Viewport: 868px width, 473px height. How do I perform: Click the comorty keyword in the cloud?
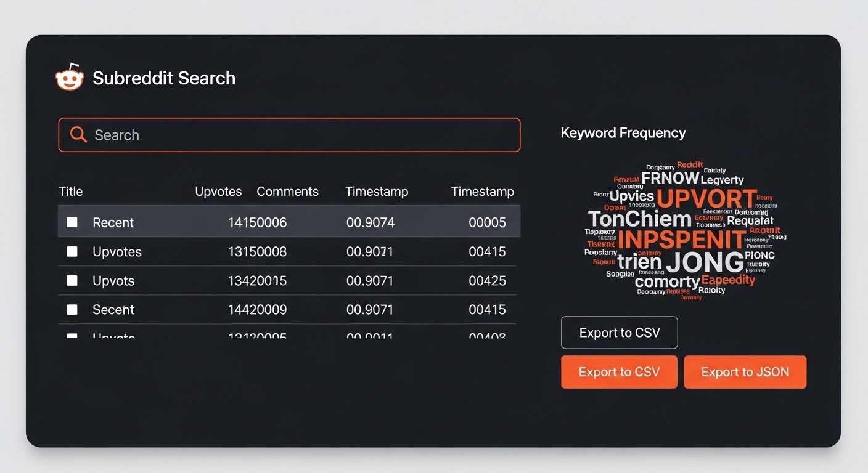click(x=668, y=282)
